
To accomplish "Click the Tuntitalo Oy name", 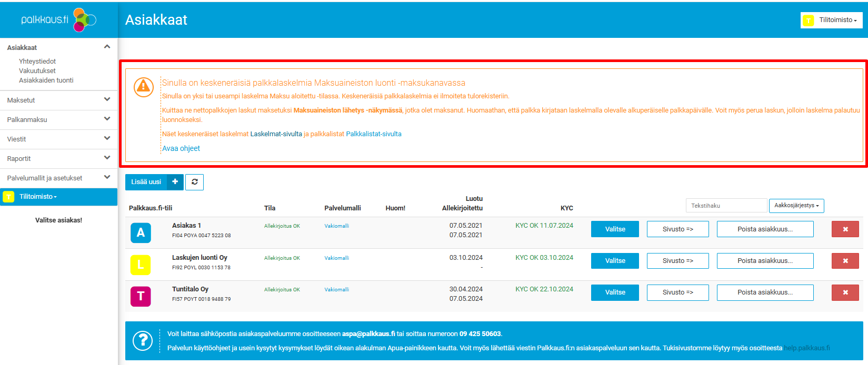I will (x=190, y=289).
